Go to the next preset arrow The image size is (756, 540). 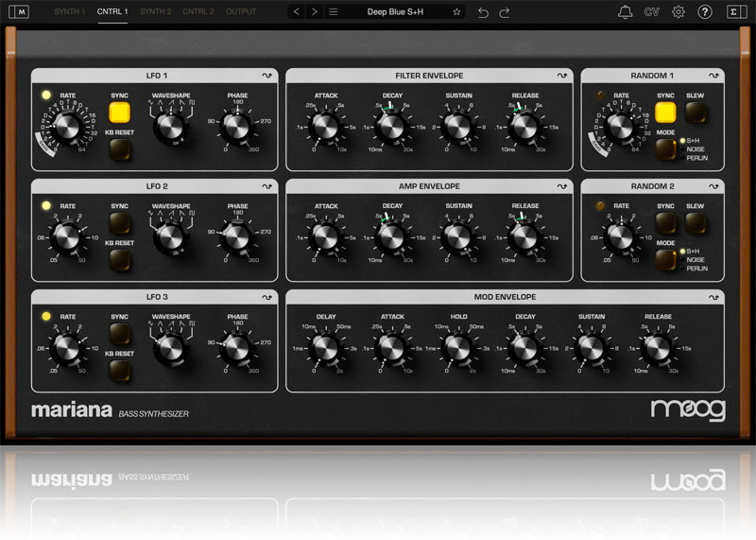click(x=315, y=12)
